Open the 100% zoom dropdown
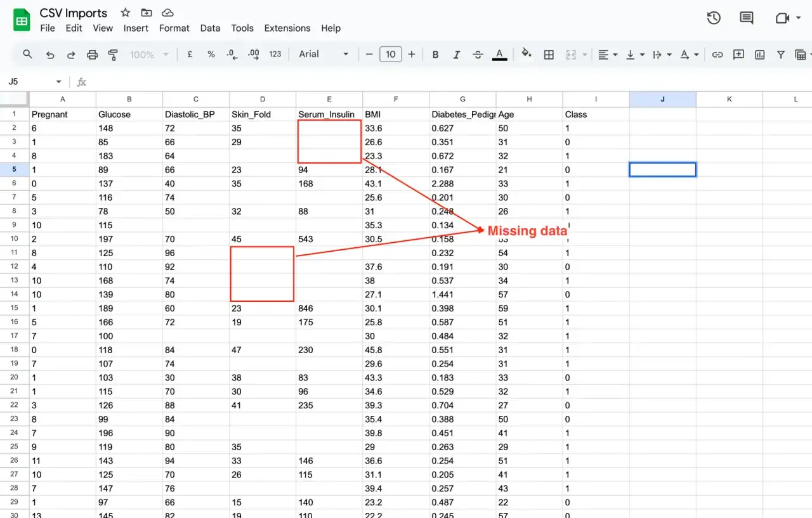 tap(149, 55)
